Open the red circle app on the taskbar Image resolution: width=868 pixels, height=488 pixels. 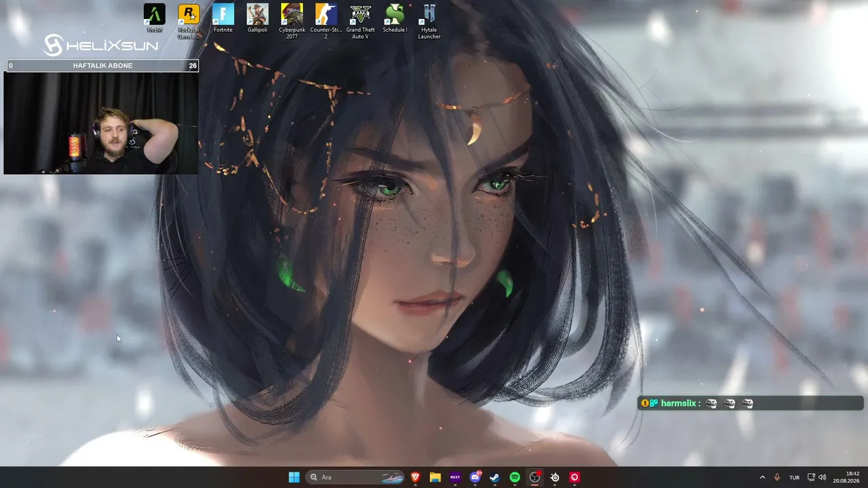[x=574, y=477]
